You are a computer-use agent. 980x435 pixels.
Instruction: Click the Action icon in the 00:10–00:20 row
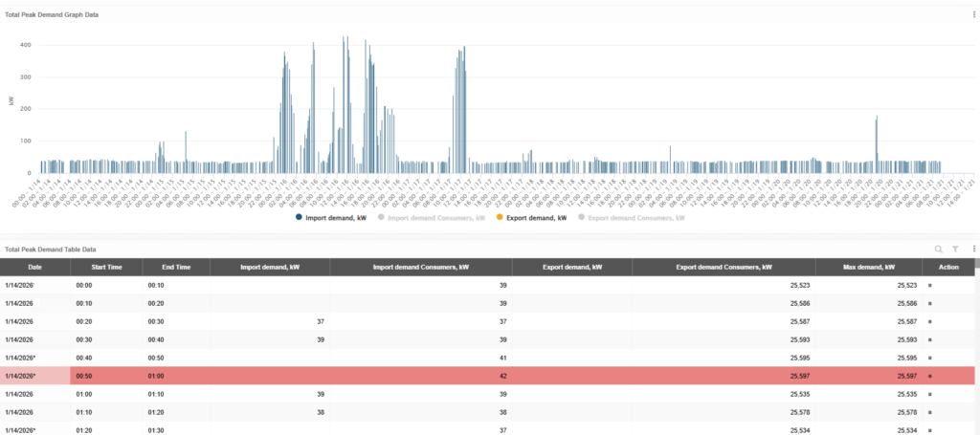[x=930, y=303]
